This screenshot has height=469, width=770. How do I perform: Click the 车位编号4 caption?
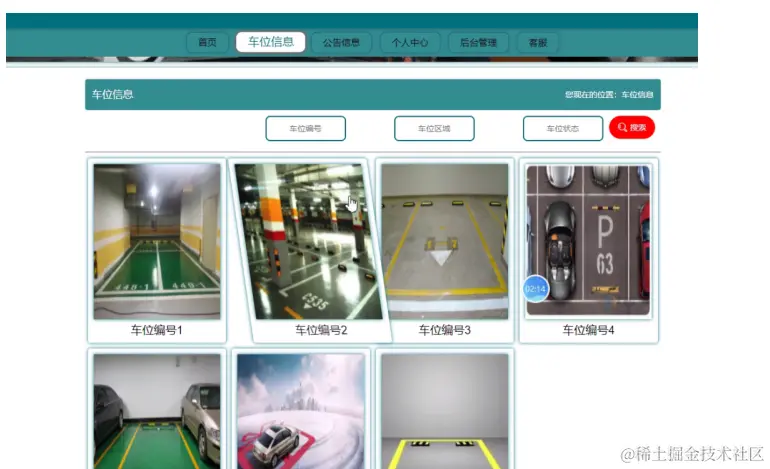coord(588,330)
